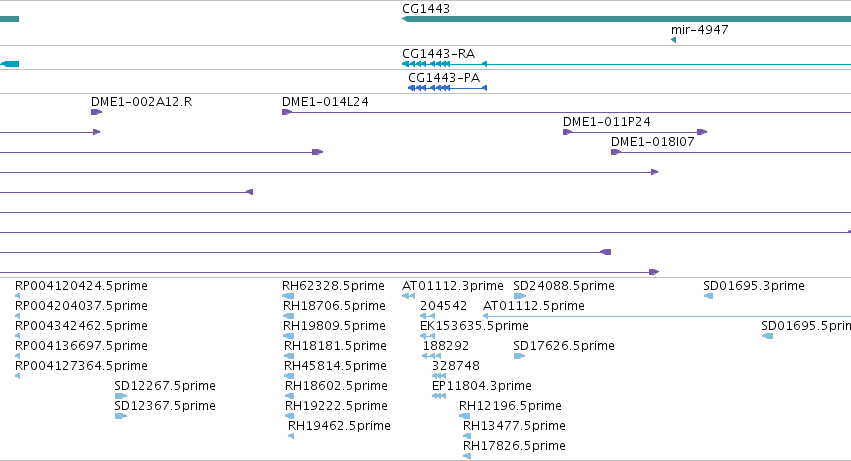The image size is (851, 461).
Task: Select the DME1-018I07 clone start arrow
Action: click(x=615, y=152)
